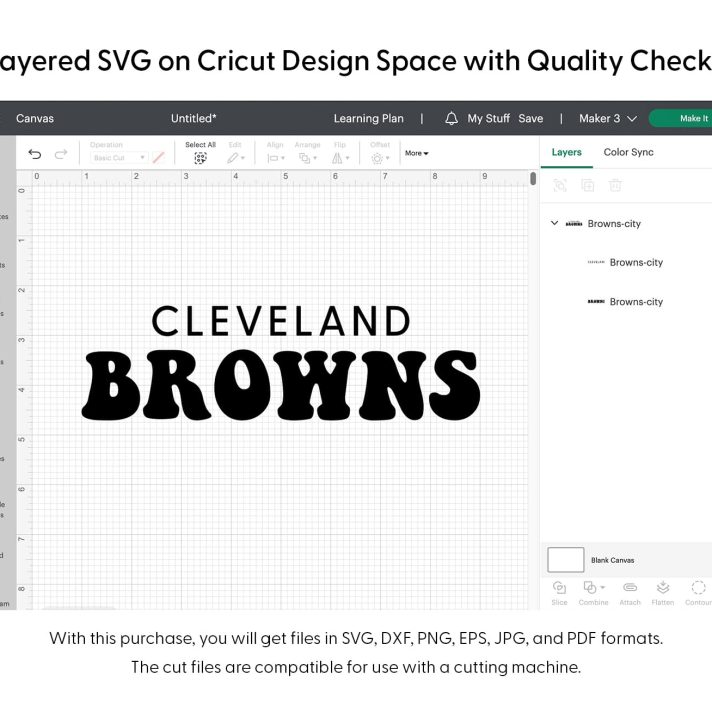This screenshot has width=712, height=712.
Task: Select the CLEVELAND text sublayer
Action: click(627, 262)
